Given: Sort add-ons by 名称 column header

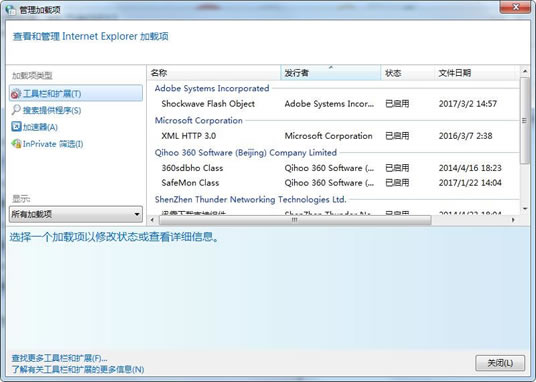Looking at the screenshot, I should [214, 73].
